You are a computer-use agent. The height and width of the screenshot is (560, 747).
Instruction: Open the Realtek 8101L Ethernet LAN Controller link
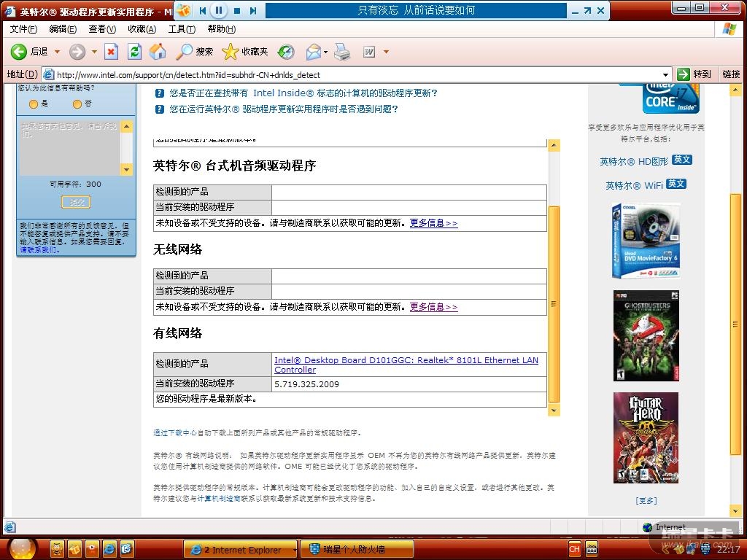tap(406, 365)
